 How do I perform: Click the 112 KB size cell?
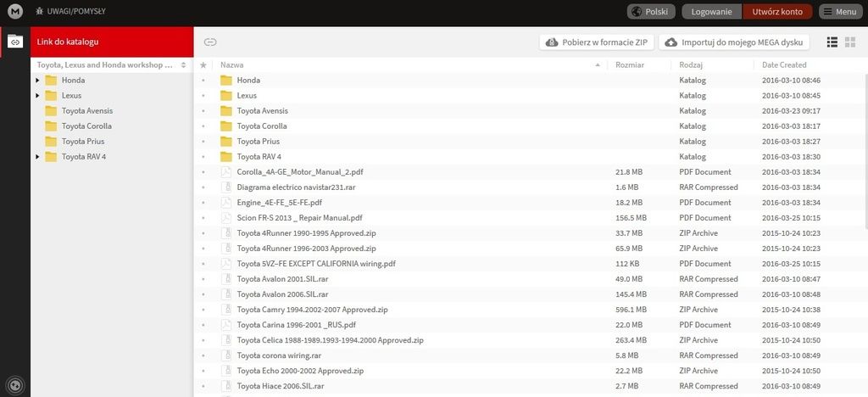click(x=627, y=264)
